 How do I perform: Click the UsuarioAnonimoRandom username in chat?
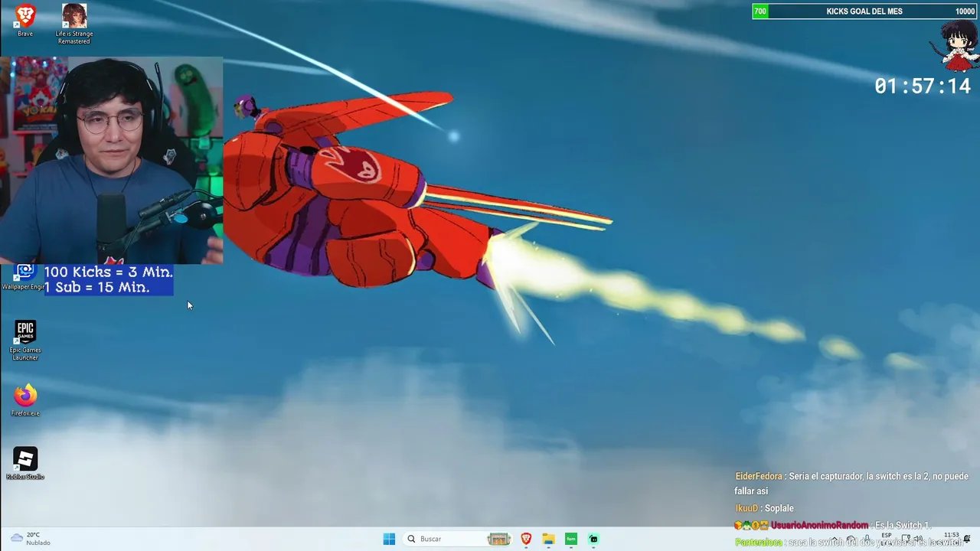coord(819,526)
